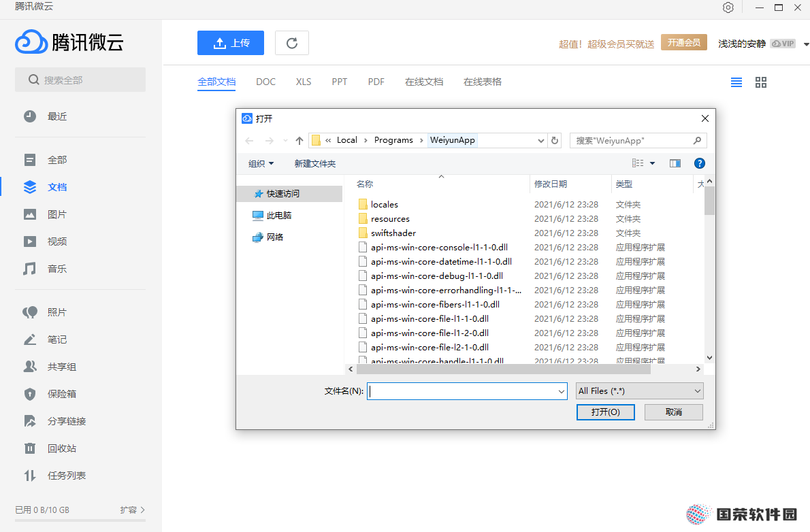The height and width of the screenshot is (532, 810).
Task: Click 取消 to cancel the dialog
Action: [x=674, y=412]
